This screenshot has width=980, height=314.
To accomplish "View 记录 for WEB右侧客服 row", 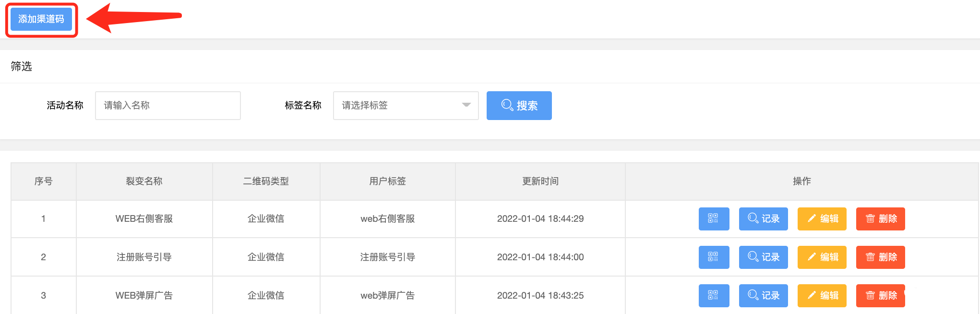I will point(763,219).
